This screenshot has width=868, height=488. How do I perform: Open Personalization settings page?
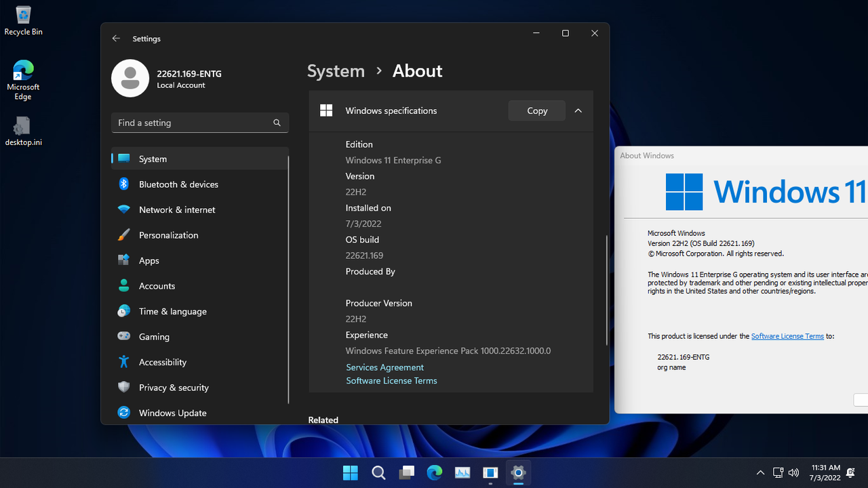[x=168, y=235]
